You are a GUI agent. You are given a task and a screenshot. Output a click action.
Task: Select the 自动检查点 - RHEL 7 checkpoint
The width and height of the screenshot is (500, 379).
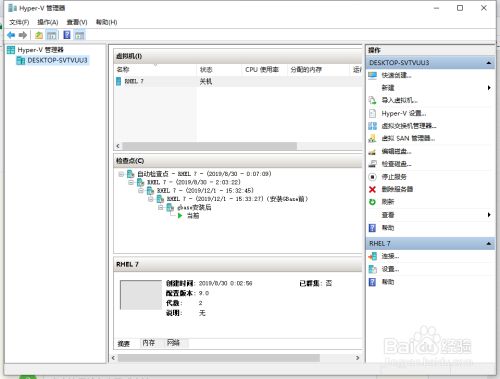coord(205,174)
